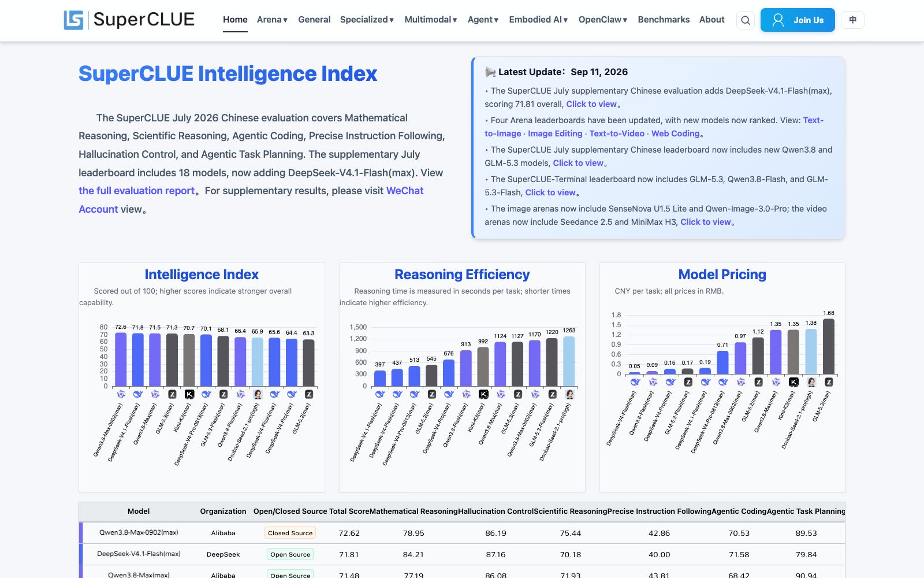924x578 pixels.
Task: Open the full evaluation report link
Action: pos(137,191)
